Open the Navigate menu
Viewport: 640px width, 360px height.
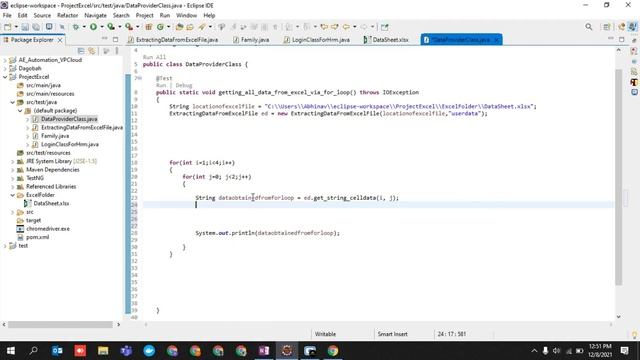pyautogui.click(x=96, y=16)
